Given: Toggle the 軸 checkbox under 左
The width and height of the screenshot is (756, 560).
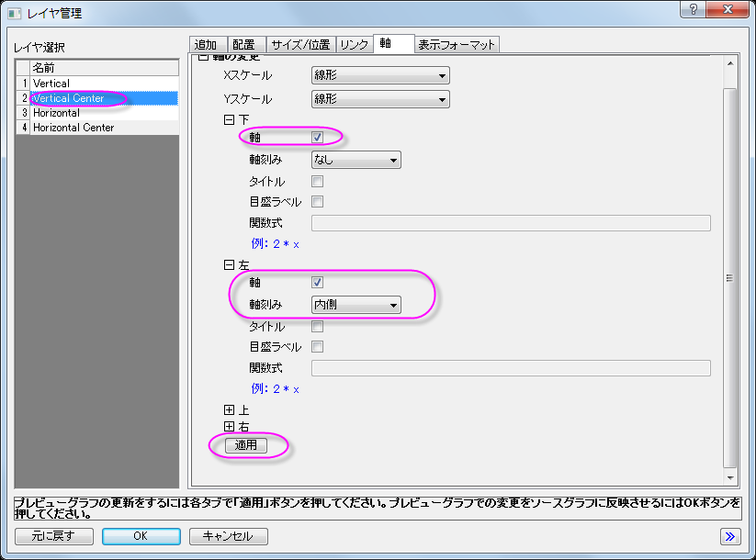Looking at the screenshot, I should click(317, 283).
